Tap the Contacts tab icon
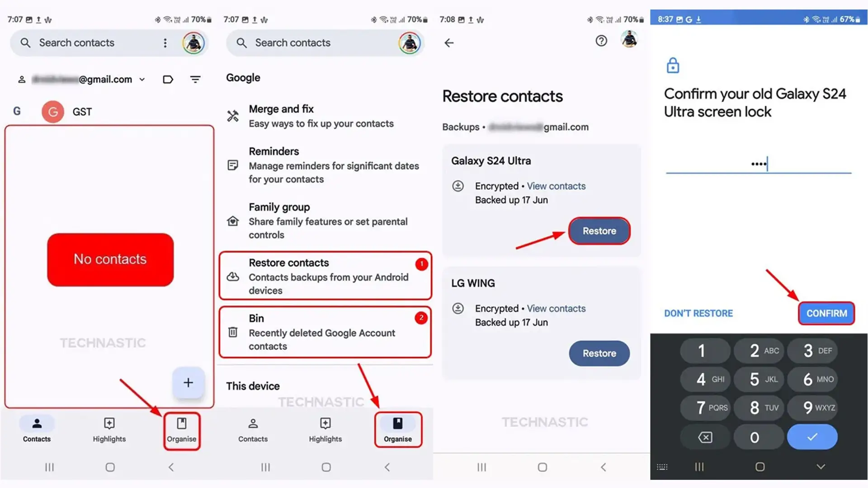Image resolution: width=868 pixels, height=488 pixels. [x=36, y=428]
